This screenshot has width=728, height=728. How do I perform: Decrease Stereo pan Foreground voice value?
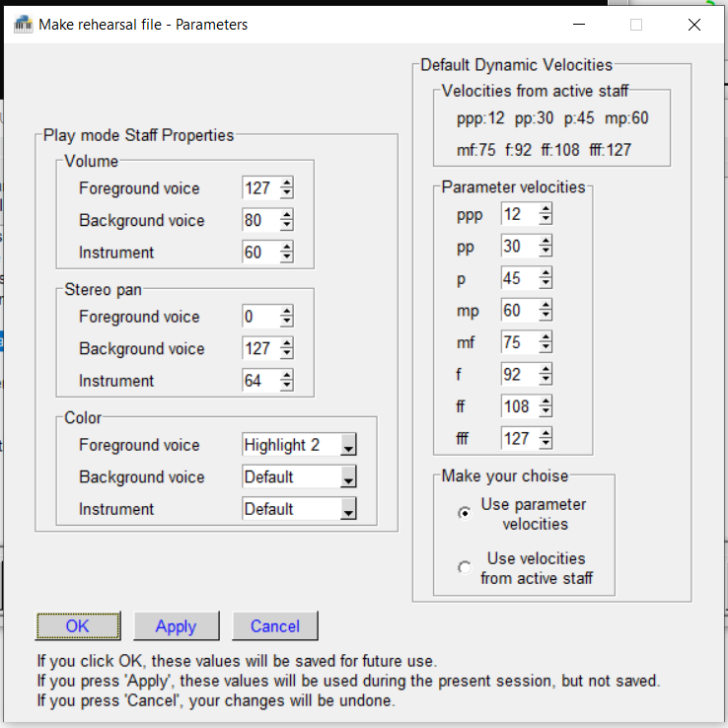point(287,322)
